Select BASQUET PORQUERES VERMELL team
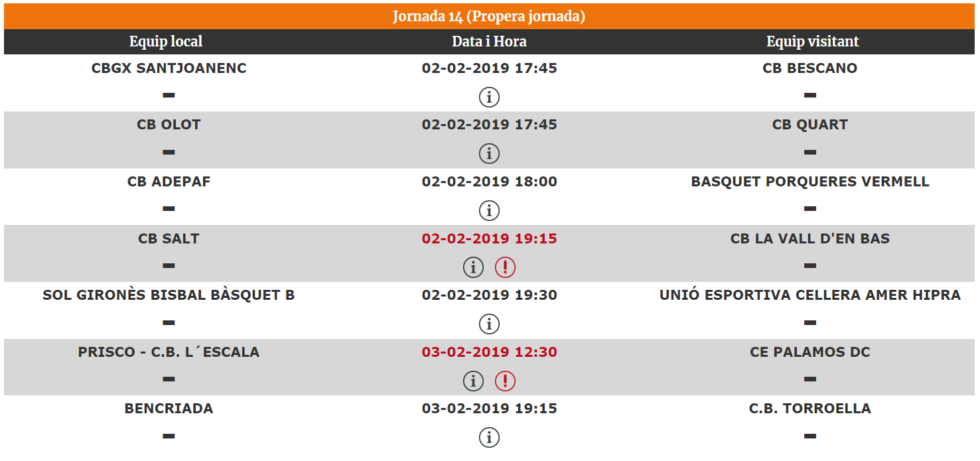 point(809,182)
